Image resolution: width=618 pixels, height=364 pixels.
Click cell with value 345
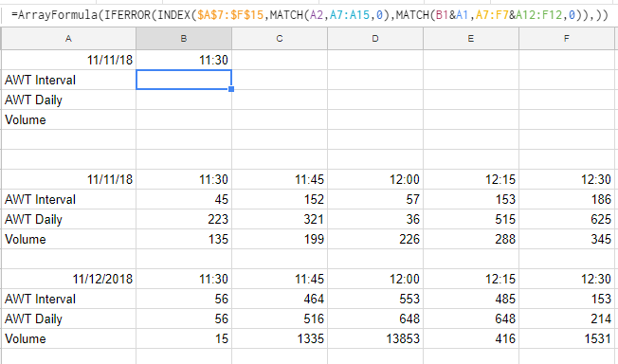(x=567, y=239)
